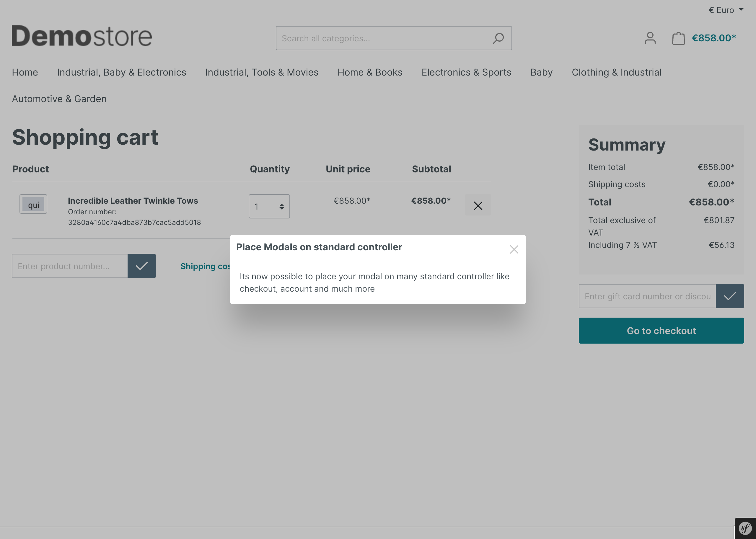Click the Enter product number field
Image resolution: width=756 pixels, height=539 pixels.
tap(70, 266)
